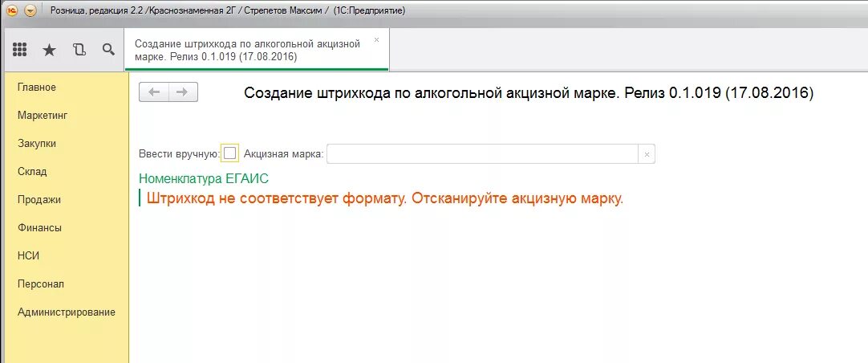The width and height of the screenshot is (868, 363).
Task: Open the History icon
Action: click(x=79, y=50)
